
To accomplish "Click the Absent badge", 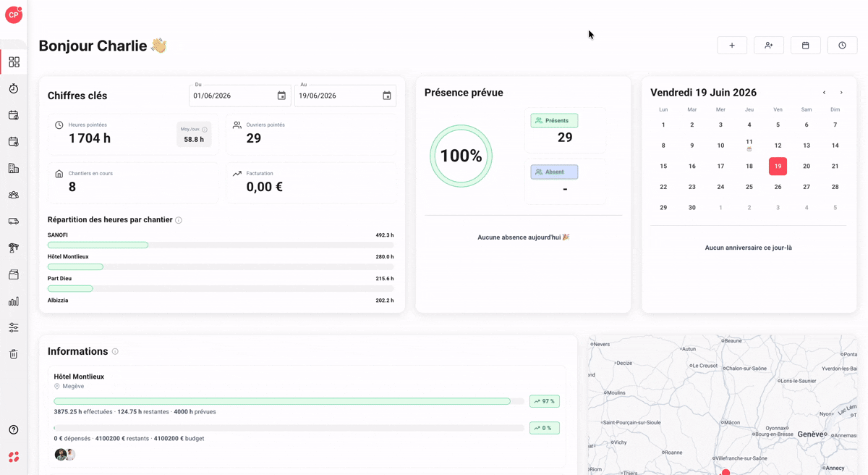I will 554,172.
